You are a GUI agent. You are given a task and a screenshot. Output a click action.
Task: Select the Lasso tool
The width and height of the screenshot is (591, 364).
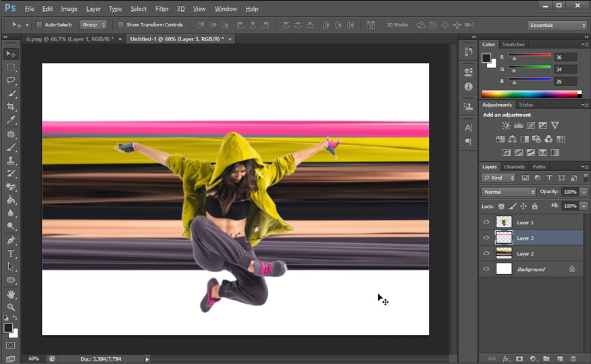(11, 80)
